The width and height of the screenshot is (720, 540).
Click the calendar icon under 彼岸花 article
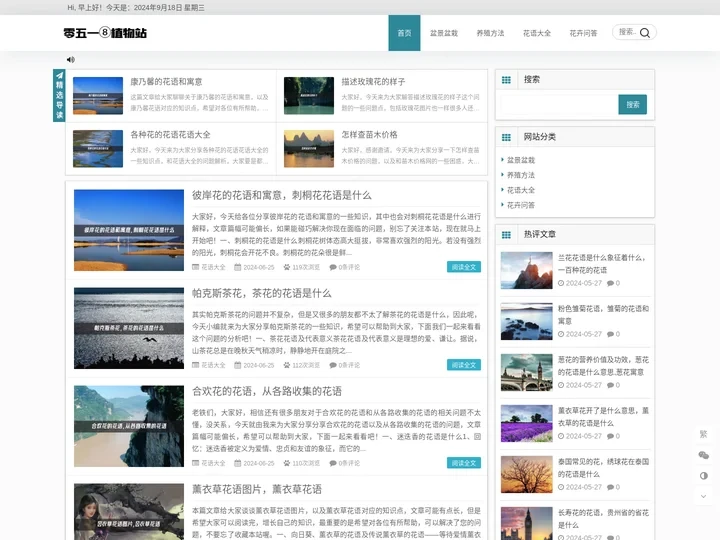tap(237, 267)
